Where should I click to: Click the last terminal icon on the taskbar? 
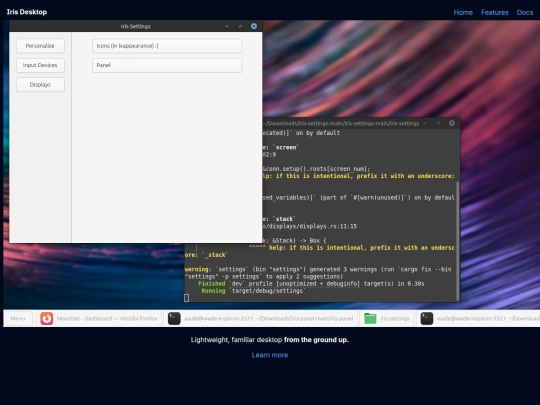pos(427,318)
